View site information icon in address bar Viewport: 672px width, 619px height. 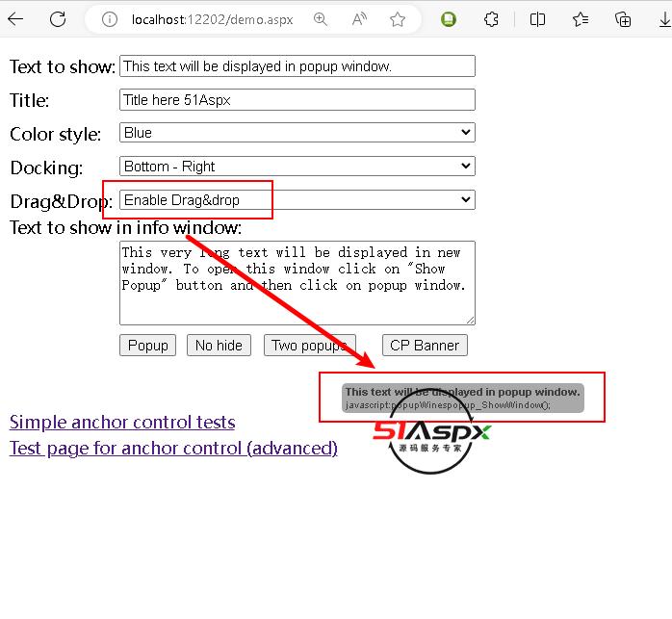(110, 19)
